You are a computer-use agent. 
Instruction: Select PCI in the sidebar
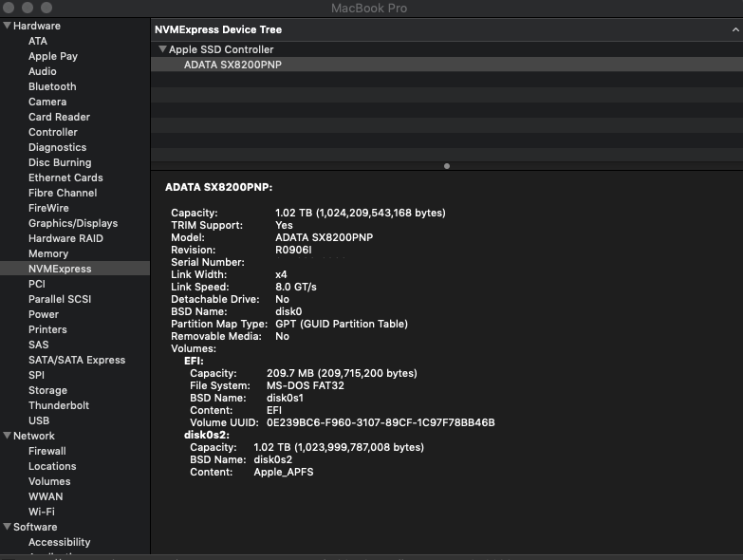(36, 284)
